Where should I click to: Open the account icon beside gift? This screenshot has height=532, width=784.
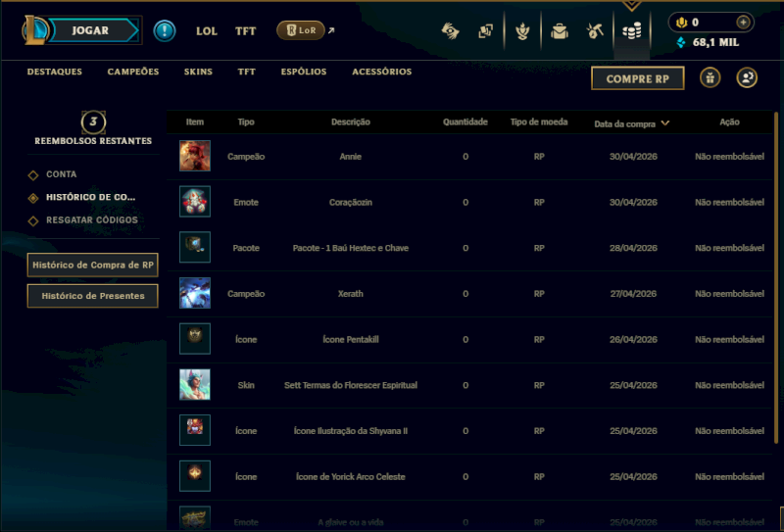coord(747,78)
